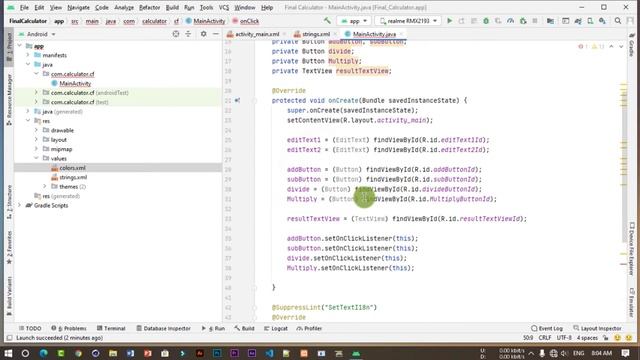Open the SDK Manager icon
Image resolution: width=640 pixels, height=360 pixels.
point(602,20)
